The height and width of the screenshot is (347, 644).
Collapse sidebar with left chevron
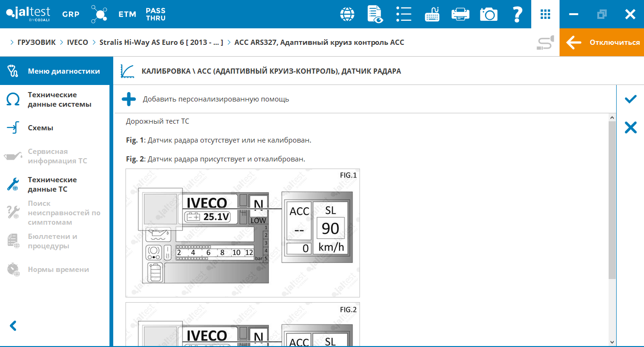point(13,326)
